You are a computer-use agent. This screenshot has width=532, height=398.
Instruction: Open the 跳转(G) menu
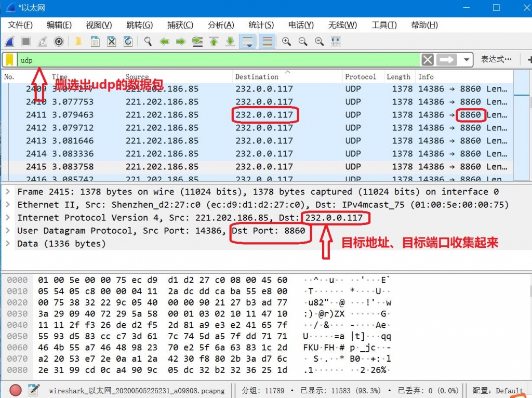click(x=139, y=25)
